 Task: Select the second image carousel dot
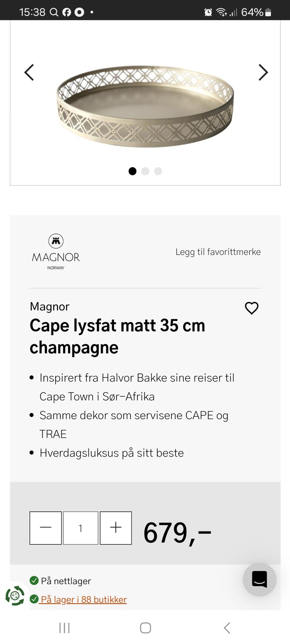coord(145,171)
